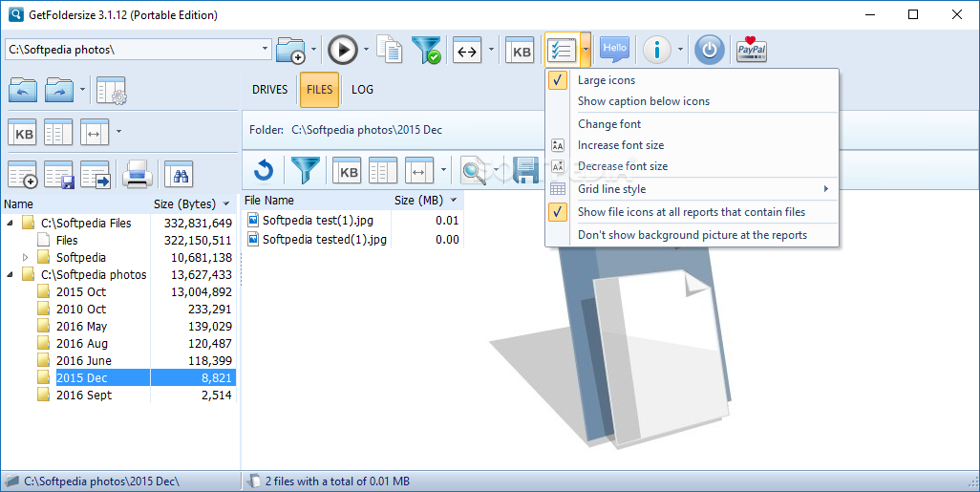Start the scan with the play button
Screen dimensions: 980x492
343,50
